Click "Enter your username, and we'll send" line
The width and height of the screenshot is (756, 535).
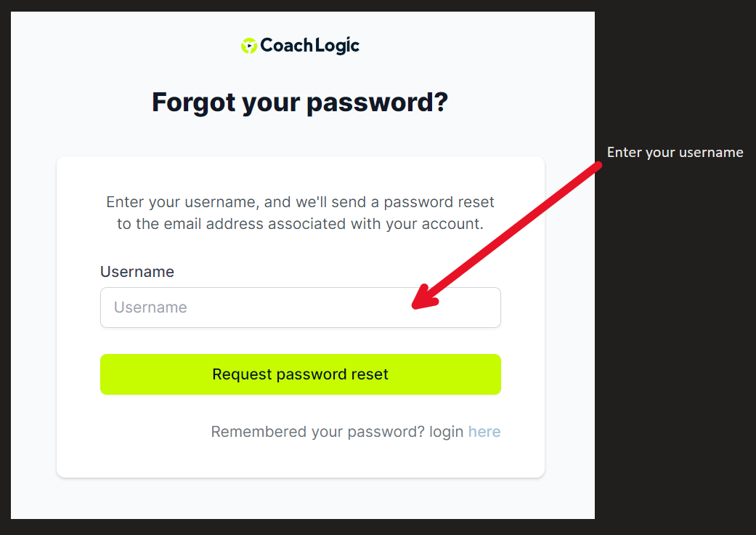tap(236, 202)
